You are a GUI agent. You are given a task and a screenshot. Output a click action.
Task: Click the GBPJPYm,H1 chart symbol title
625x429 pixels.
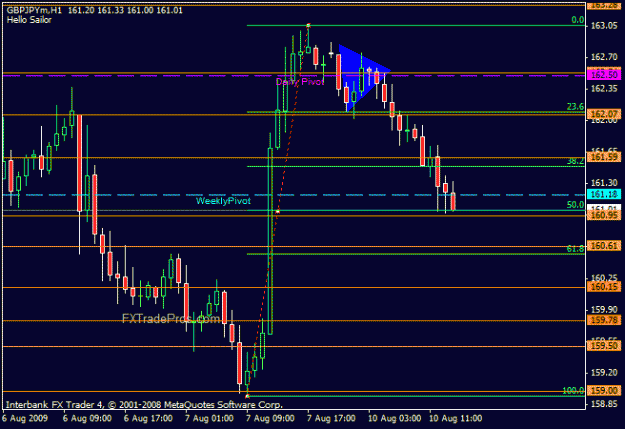[34, 10]
